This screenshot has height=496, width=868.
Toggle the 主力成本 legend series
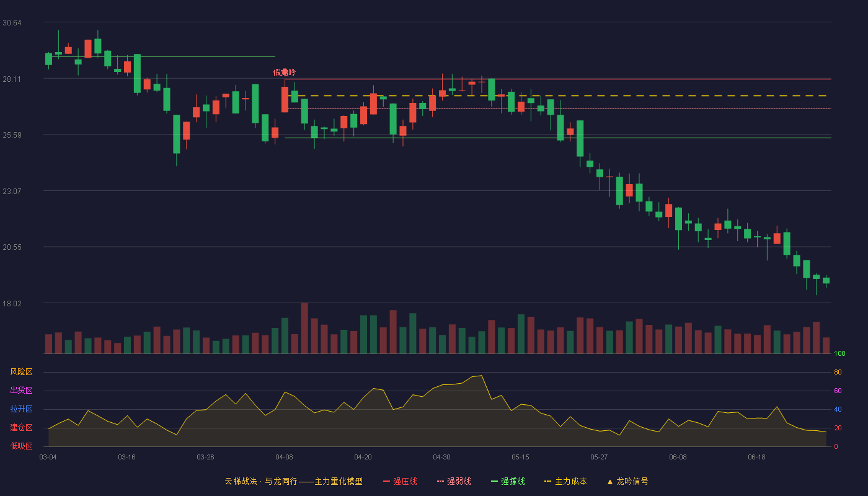(565, 481)
